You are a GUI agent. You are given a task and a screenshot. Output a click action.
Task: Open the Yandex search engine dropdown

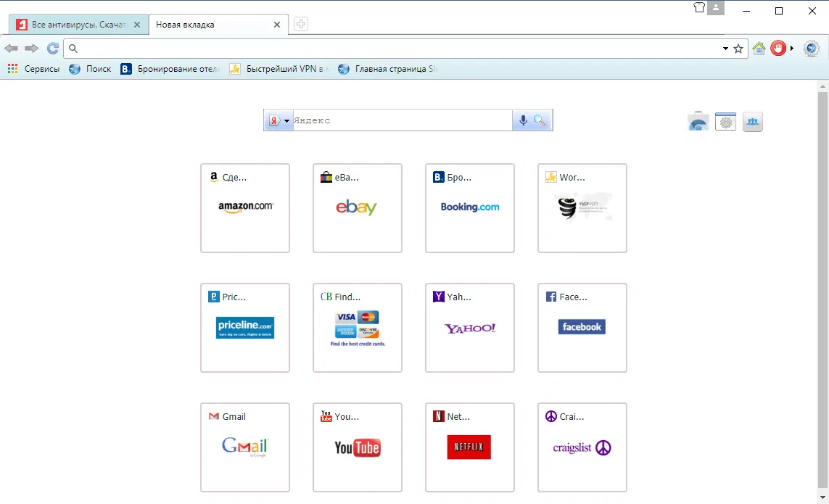pos(279,120)
